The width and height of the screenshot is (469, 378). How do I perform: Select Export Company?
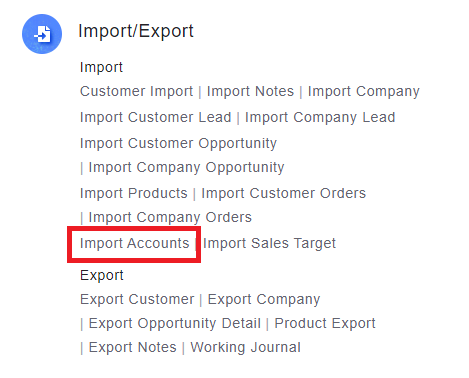click(x=264, y=300)
